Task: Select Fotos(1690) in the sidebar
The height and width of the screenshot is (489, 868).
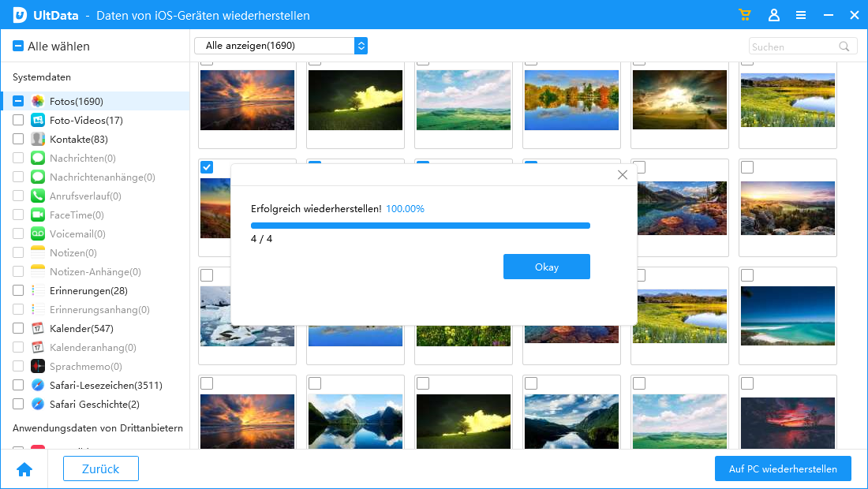Action: pos(76,101)
